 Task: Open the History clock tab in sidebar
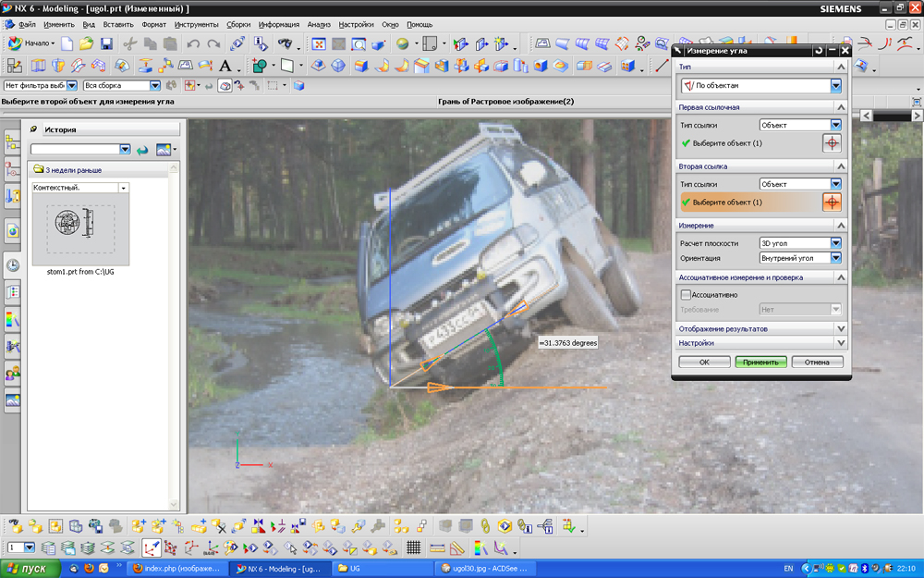(13, 264)
